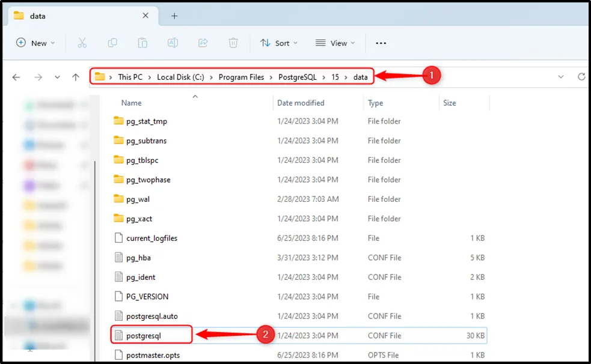Show recent locations chevron
Viewport: 591px width, 364px height.
pyautogui.click(x=57, y=77)
